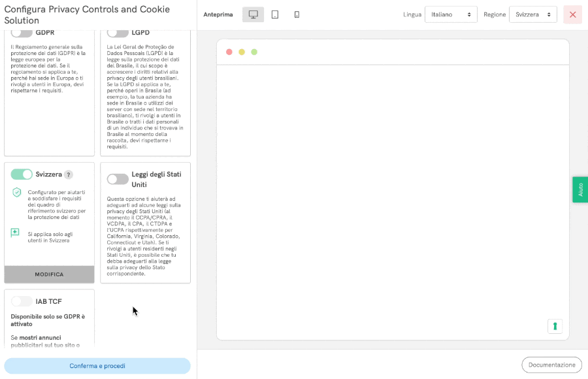
Task: Click the red dot in preview window
Action: [x=229, y=52]
